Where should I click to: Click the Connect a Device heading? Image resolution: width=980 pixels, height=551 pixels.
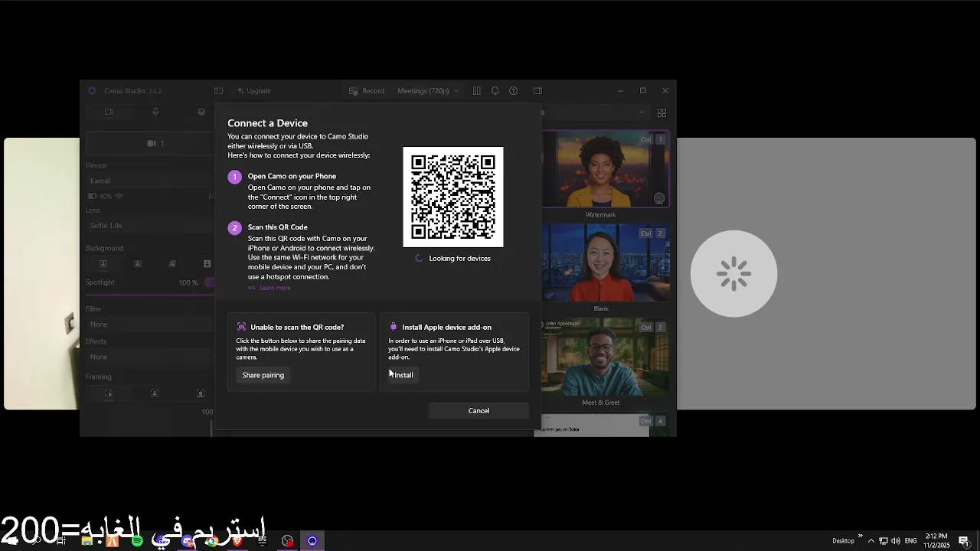pos(267,123)
